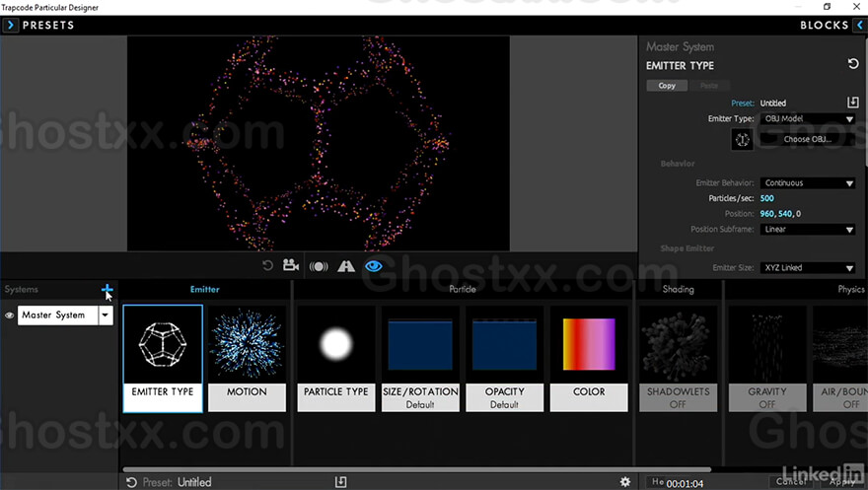
Task: Click the Paste button
Action: [709, 86]
